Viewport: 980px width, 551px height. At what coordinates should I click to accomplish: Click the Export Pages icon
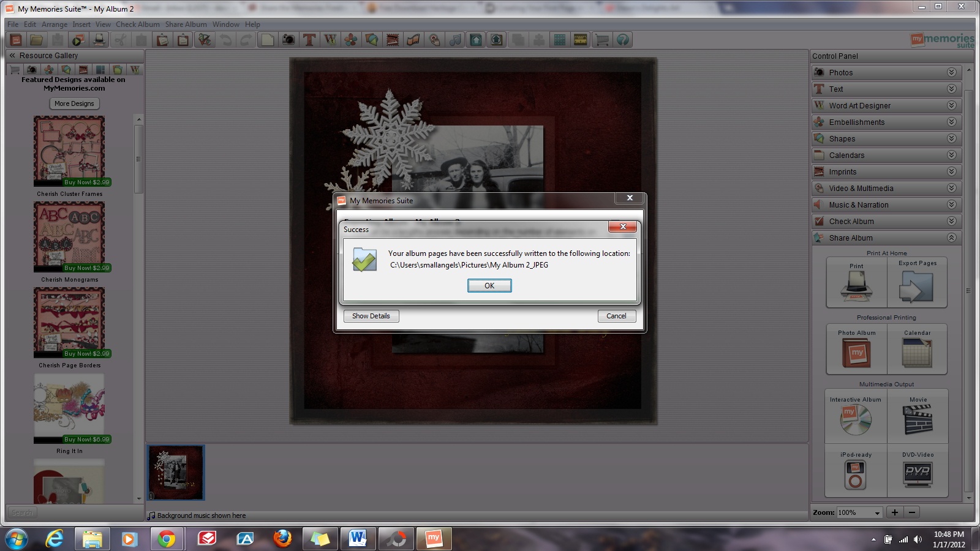[x=917, y=287]
